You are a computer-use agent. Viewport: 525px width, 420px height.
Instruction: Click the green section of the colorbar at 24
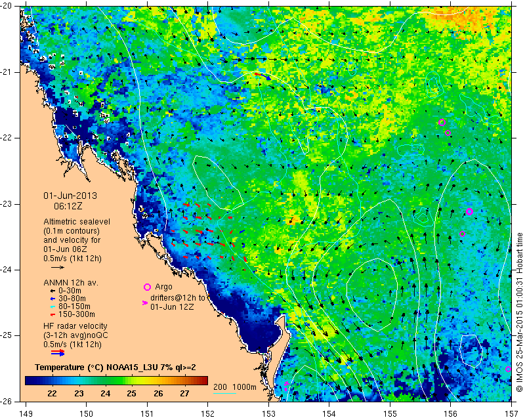[105, 381]
